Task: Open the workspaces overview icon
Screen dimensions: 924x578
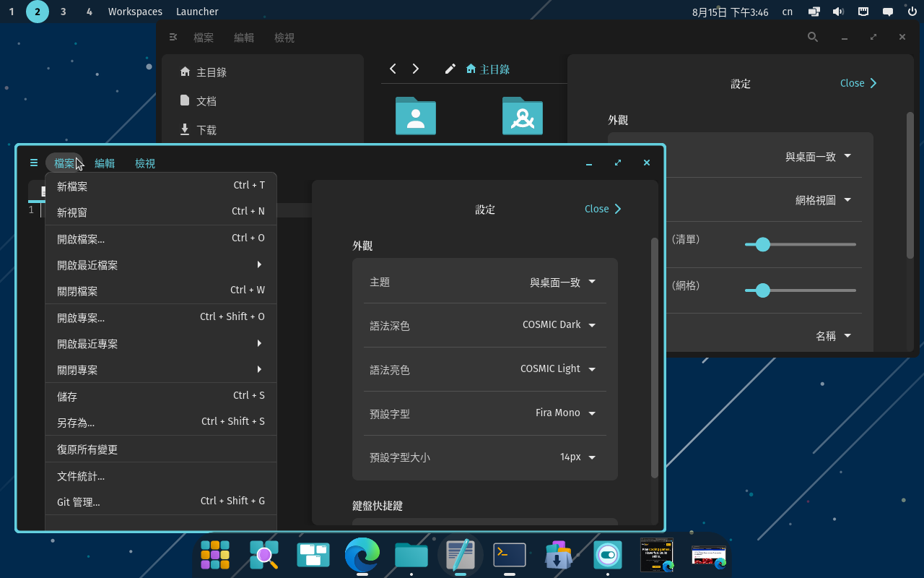Action: [313, 555]
